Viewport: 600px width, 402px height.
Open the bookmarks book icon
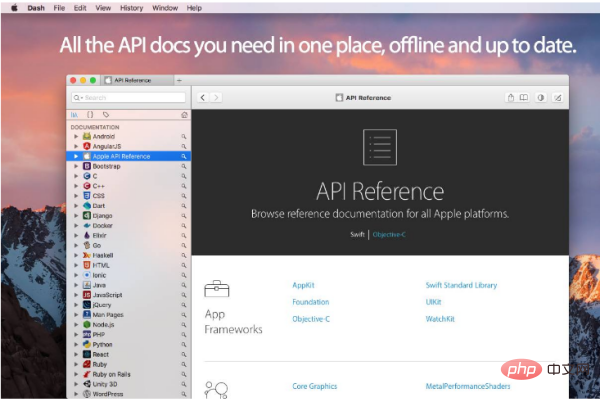click(523, 98)
